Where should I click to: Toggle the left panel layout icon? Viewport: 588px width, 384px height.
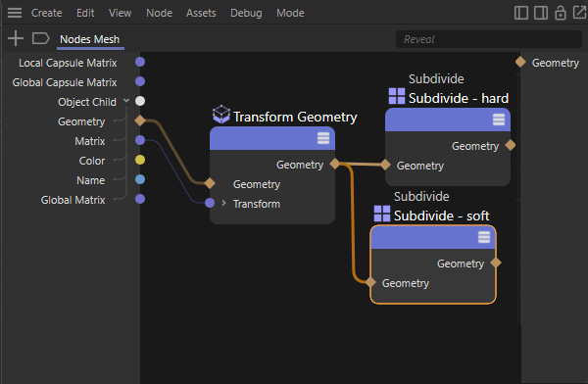tap(521, 13)
